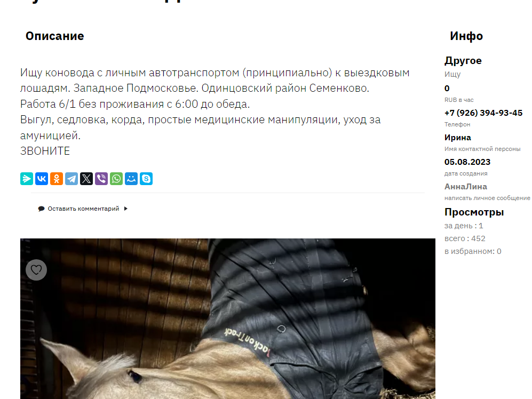Share via the teal Messenger arrow icon

pos(27,179)
